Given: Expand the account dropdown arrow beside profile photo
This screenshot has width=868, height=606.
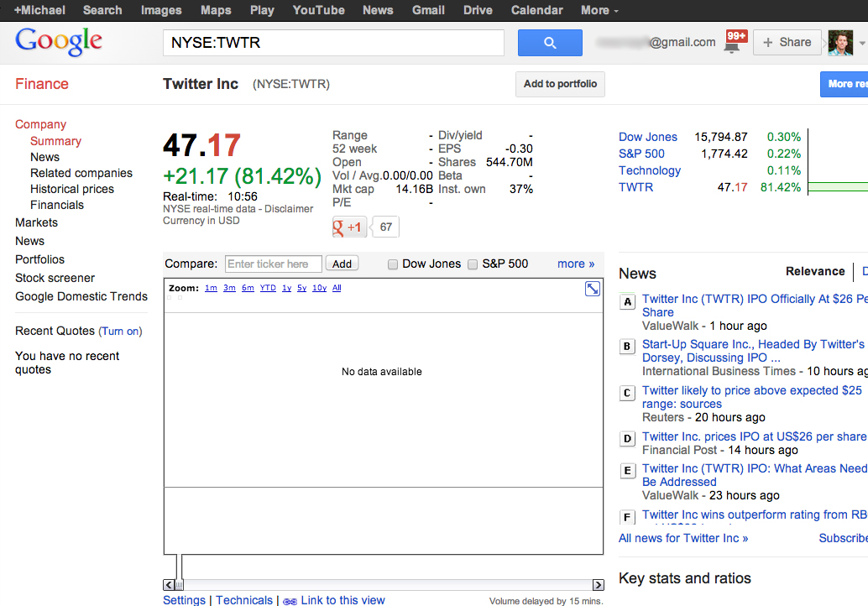Looking at the screenshot, I should pyautogui.click(x=862, y=43).
